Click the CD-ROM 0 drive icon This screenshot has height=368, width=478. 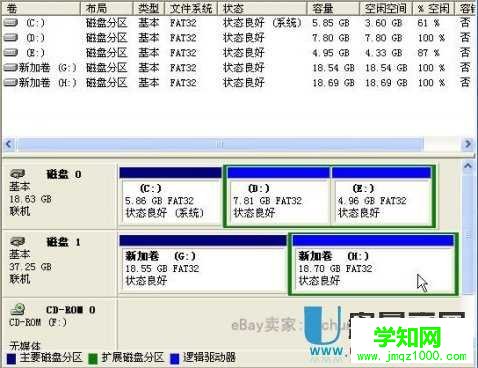[18, 310]
